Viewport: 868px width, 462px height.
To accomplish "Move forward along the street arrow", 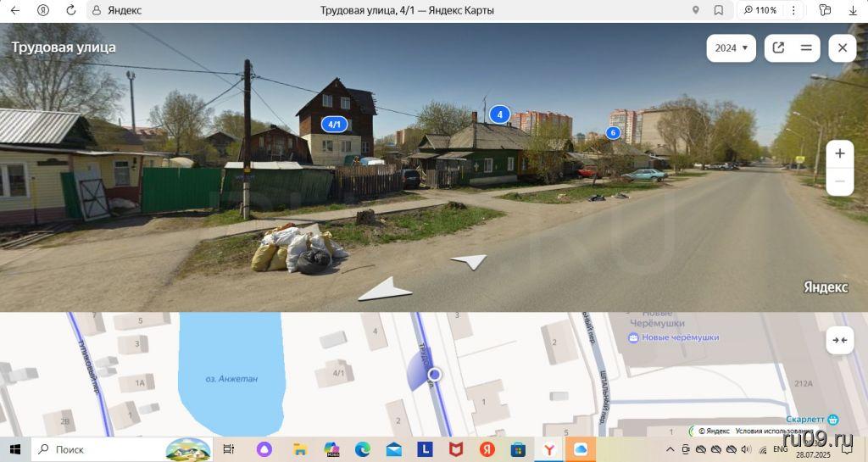I will pyautogui.click(x=469, y=262).
